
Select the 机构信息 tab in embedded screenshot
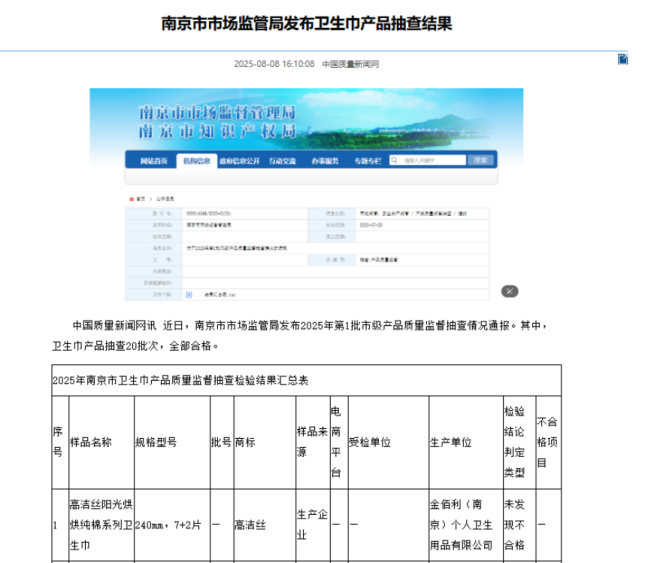coord(196,161)
